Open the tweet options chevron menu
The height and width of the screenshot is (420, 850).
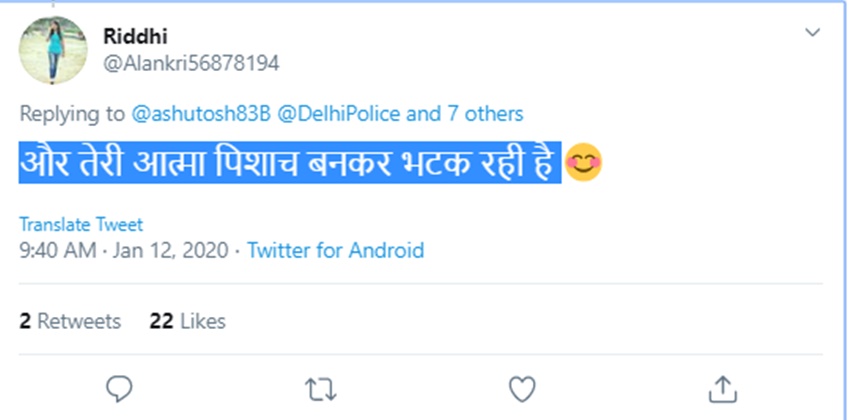[x=812, y=33]
